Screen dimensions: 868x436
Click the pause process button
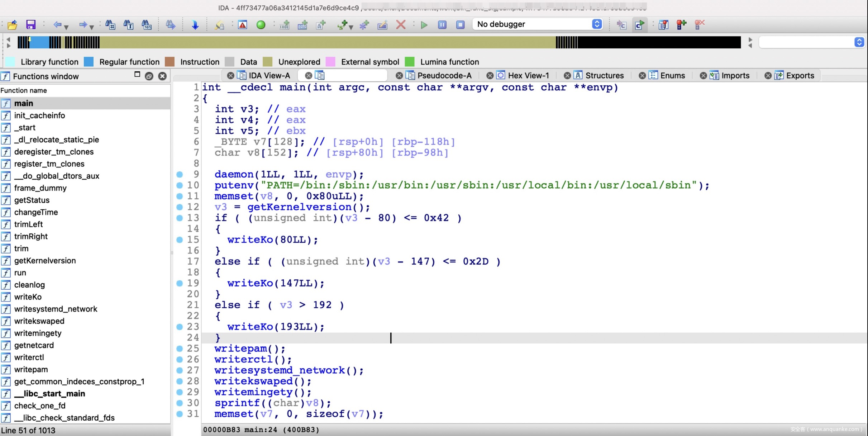(442, 24)
